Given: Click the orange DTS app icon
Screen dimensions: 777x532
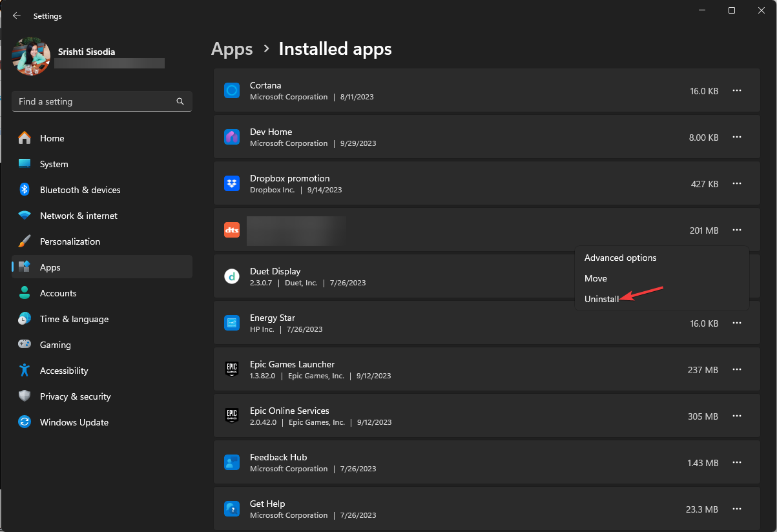Looking at the screenshot, I should click(232, 230).
